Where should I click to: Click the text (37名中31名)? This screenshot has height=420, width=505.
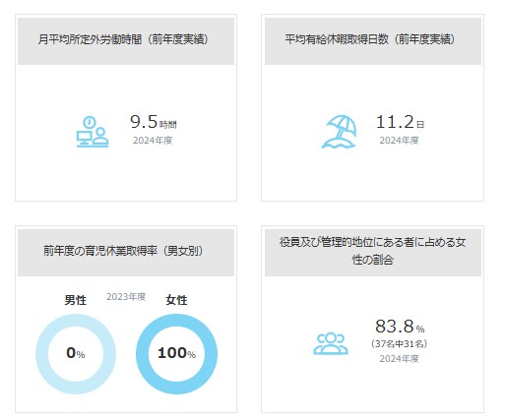point(400,344)
